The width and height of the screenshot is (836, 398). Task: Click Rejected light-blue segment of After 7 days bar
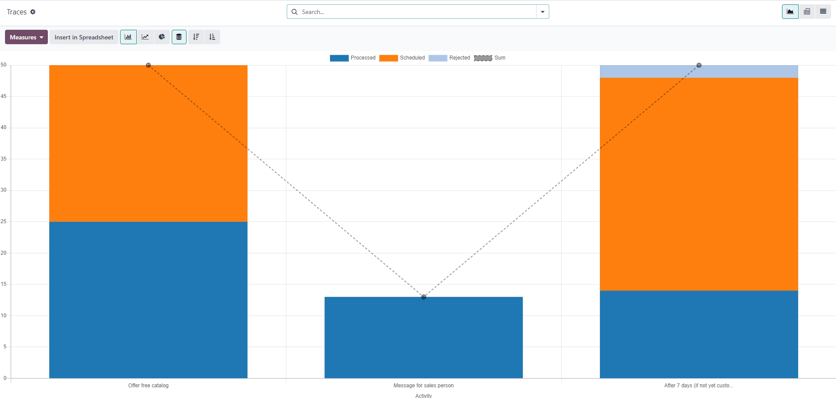point(698,71)
